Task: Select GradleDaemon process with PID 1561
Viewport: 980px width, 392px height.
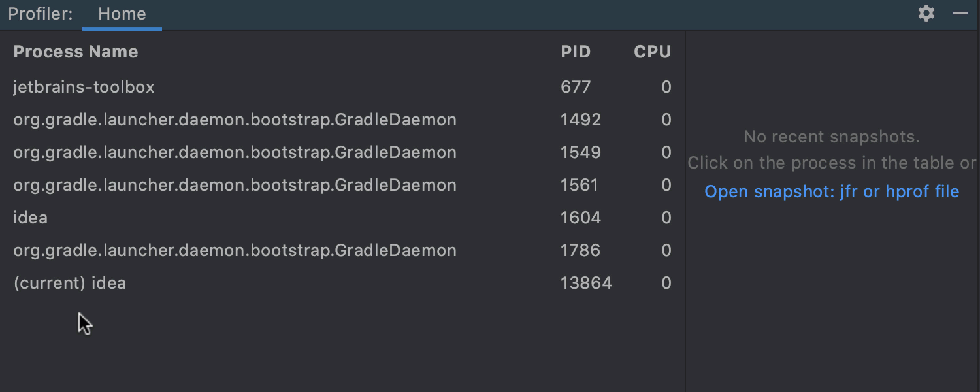Action: 342,185
